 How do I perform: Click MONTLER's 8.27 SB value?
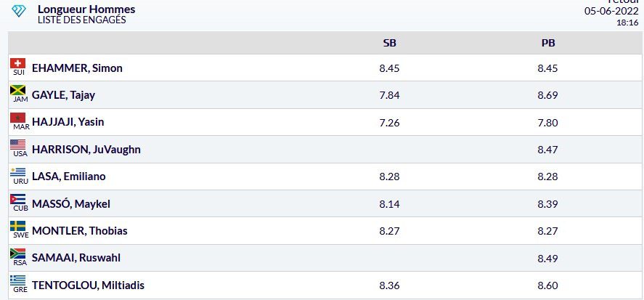click(389, 231)
